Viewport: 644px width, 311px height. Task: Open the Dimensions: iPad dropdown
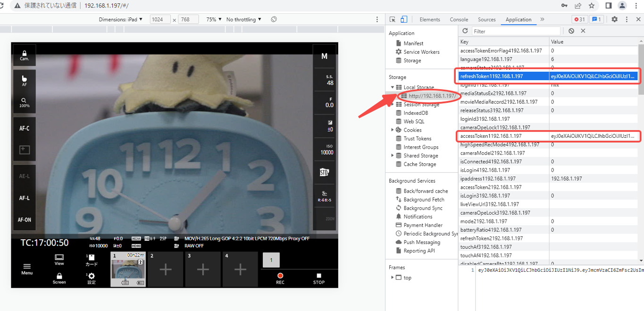tap(121, 19)
